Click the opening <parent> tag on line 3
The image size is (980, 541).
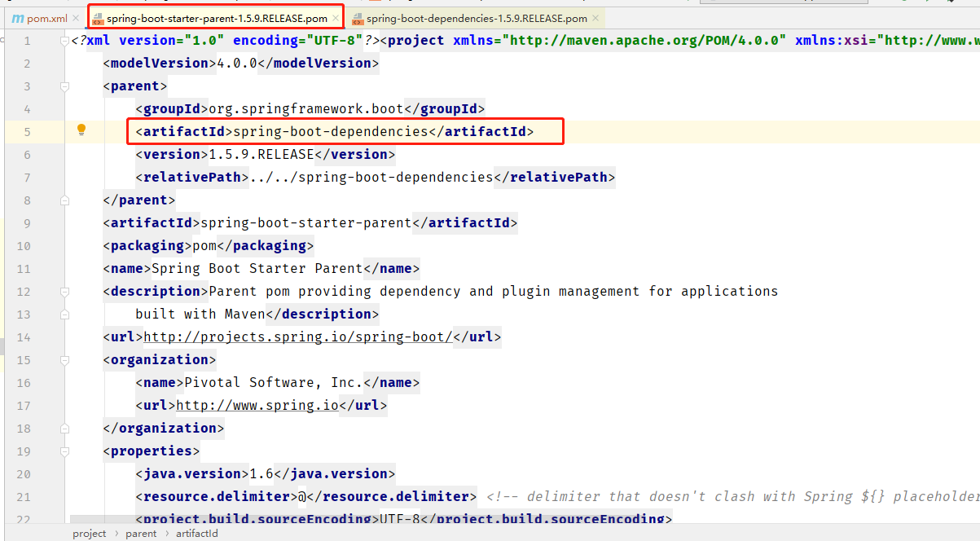[135, 86]
